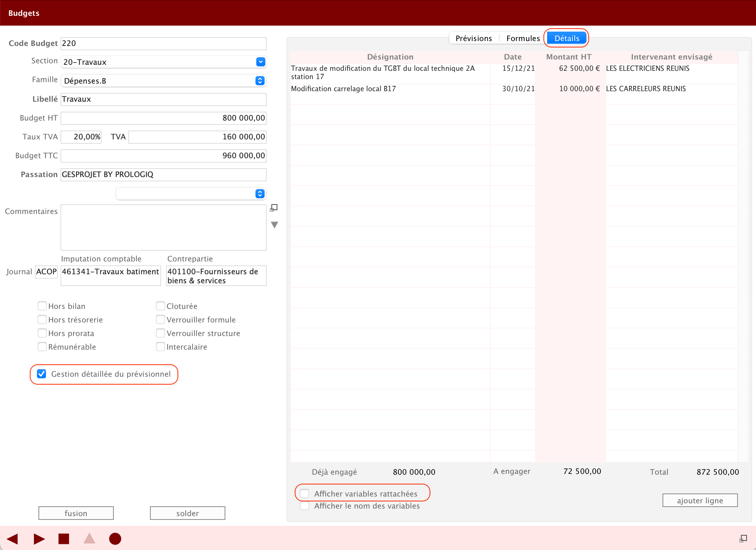Click the solder button
Viewport: 756px width, 550px height.
188,513
